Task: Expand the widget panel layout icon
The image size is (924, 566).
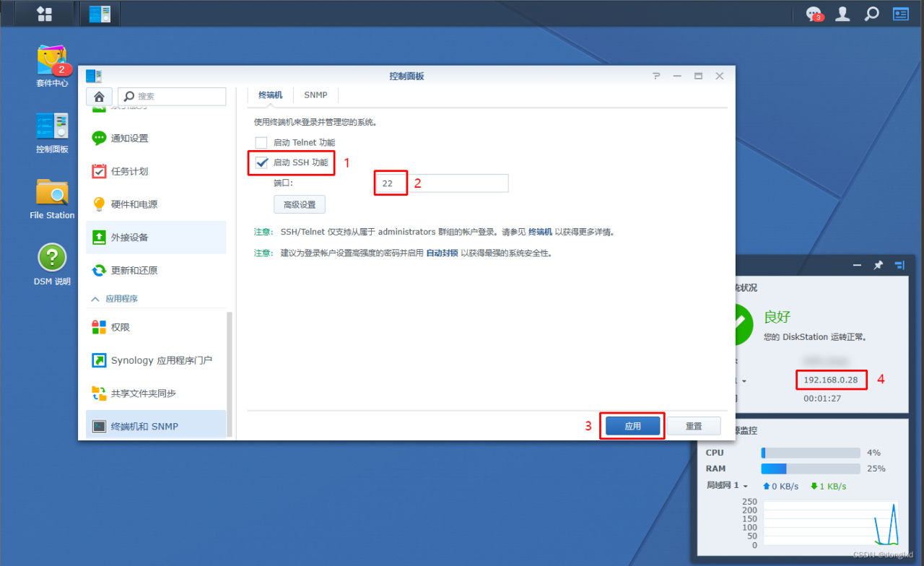Action: pos(899,265)
